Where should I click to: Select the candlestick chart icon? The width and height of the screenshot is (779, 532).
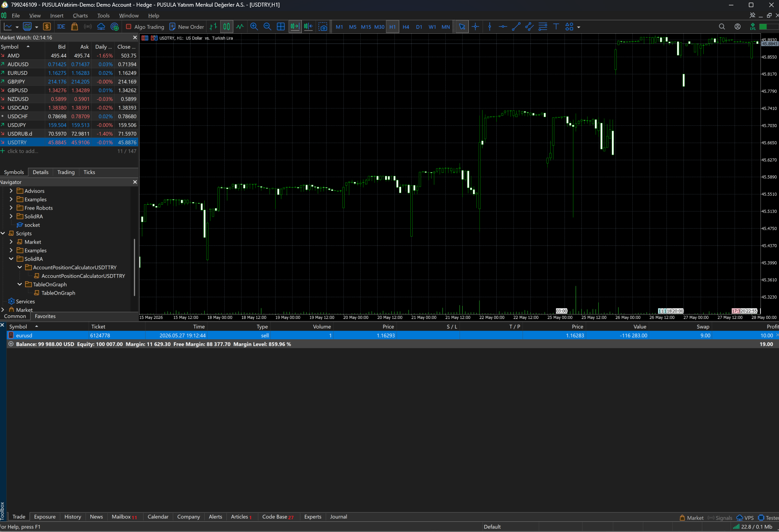click(x=226, y=27)
